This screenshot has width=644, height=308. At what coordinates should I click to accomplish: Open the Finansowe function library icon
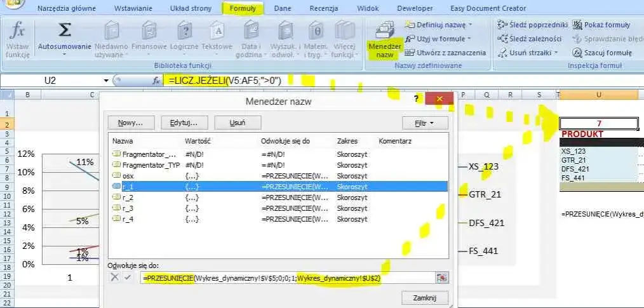click(149, 31)
